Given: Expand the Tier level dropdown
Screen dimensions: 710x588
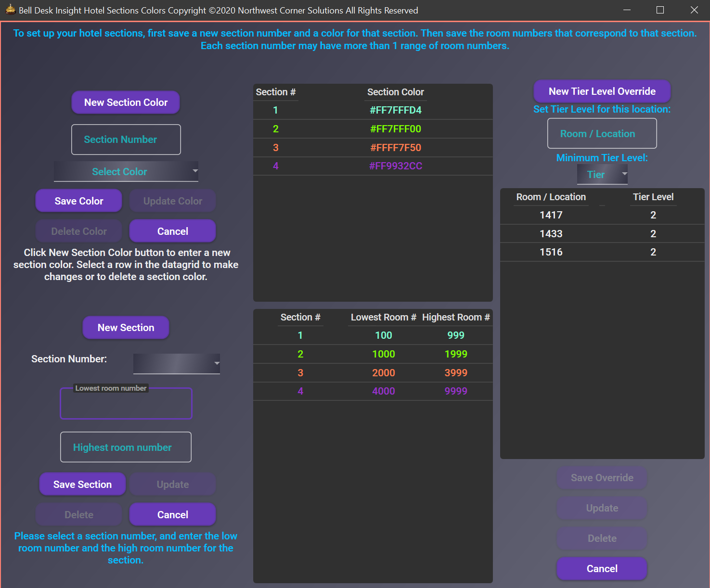Looking at the screenshot, I should tap(602, 175).
